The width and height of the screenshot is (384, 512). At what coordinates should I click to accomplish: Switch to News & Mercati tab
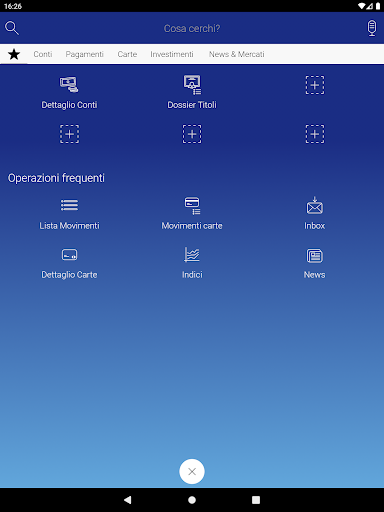(x=237, y=54)
